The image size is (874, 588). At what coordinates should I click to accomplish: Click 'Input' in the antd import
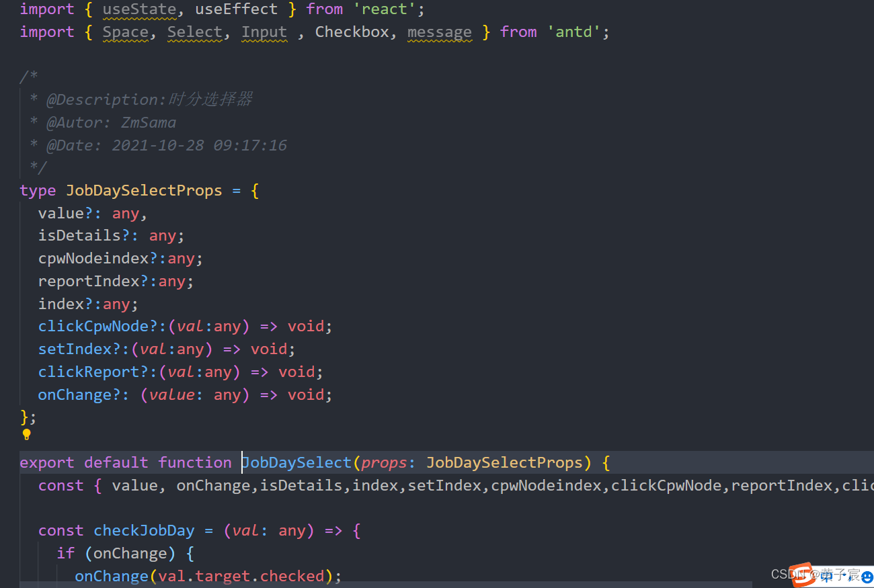point(264,32)
